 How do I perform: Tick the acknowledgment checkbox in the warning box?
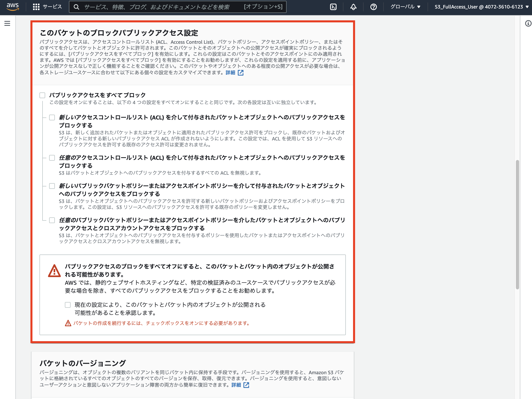coord(68,305)
